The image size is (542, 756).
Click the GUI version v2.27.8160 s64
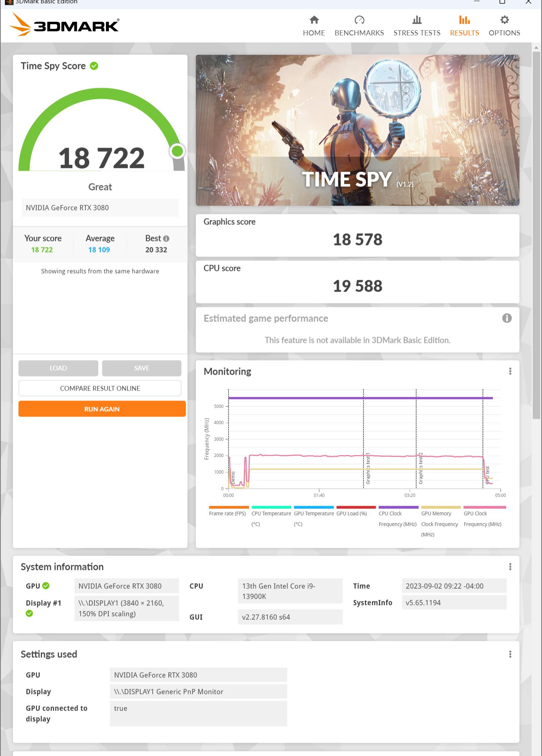pyautogui.click(x=290, y=617)
